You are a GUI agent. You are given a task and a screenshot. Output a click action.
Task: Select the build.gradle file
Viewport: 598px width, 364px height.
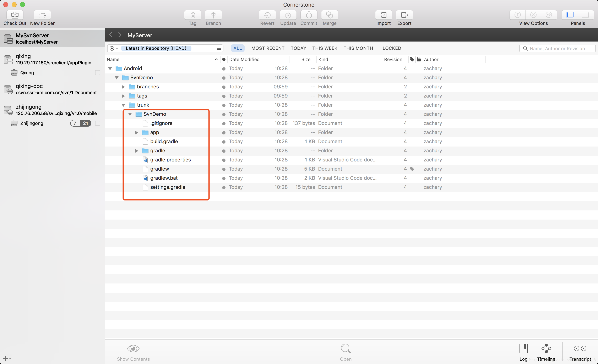[x=164, y=142]
